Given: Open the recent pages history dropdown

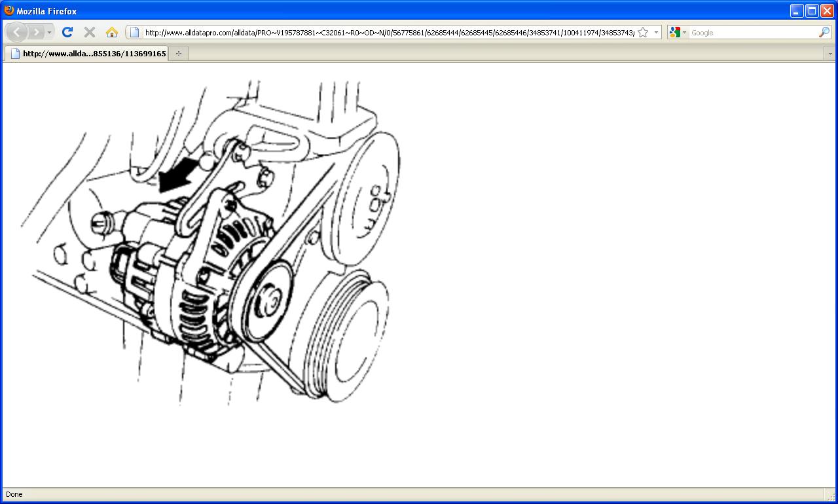Looking at the screenshot, I should [x=49, y=32].
